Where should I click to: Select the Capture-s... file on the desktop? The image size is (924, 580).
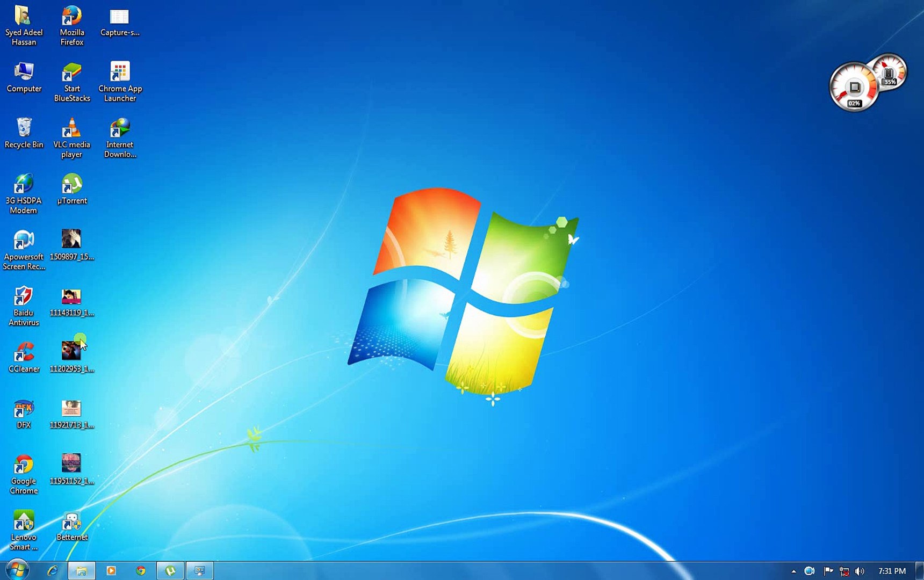tap(120, 21)
